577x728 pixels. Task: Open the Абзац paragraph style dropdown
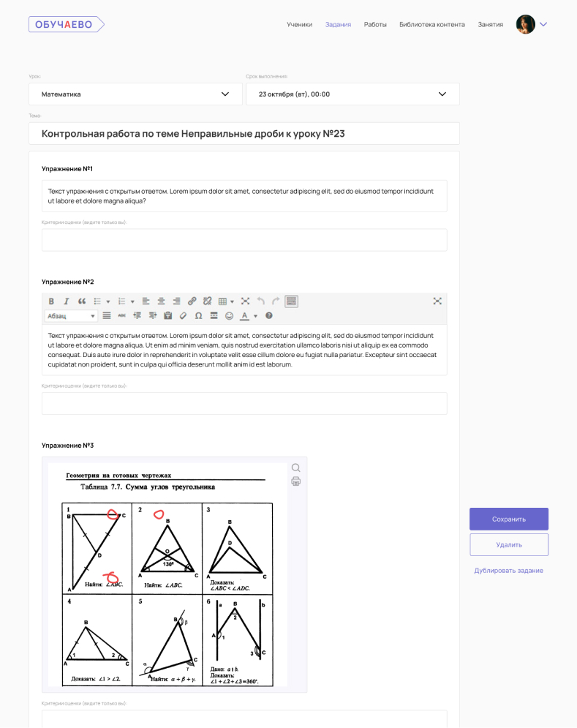(71, 316)
